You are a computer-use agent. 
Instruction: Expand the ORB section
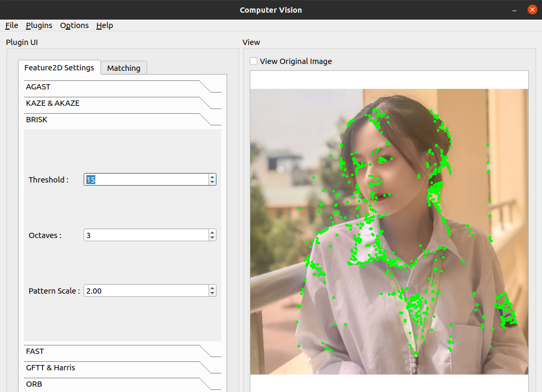pyautogui.click(x=122, y=384)
